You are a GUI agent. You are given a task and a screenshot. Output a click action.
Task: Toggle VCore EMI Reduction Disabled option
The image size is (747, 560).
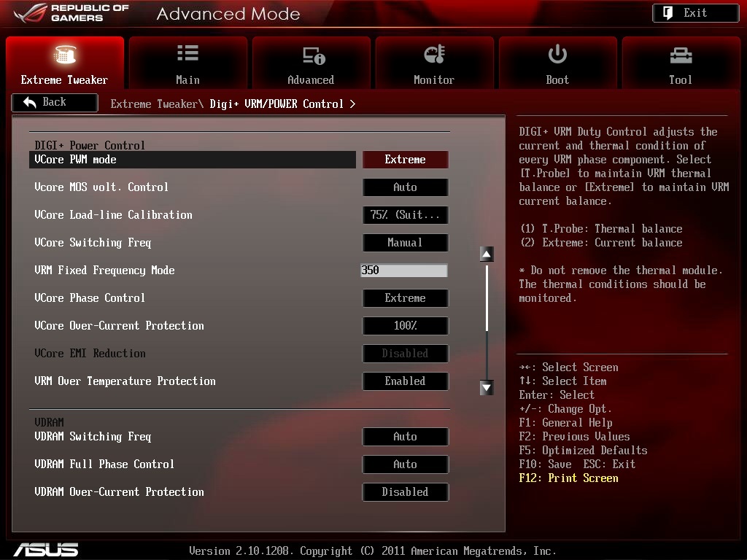[406, 354]
